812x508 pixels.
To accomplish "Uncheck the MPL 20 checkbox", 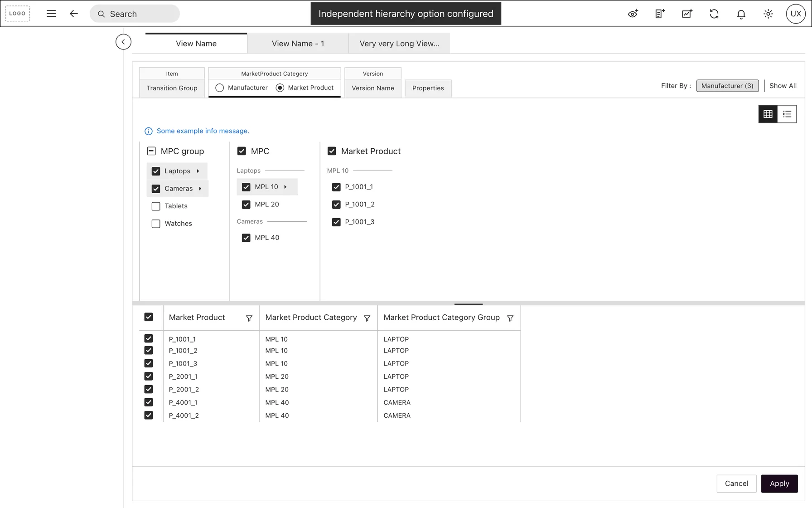I will (246, 205).
